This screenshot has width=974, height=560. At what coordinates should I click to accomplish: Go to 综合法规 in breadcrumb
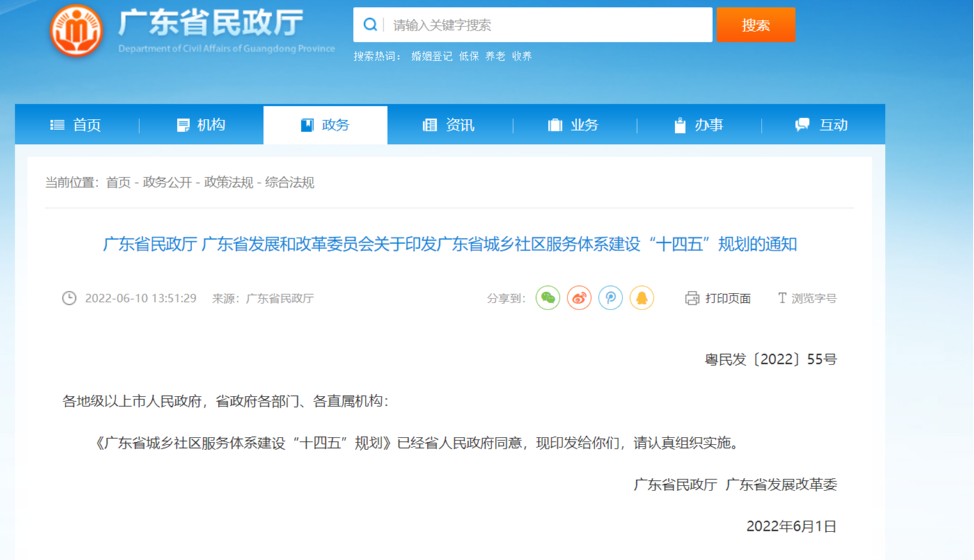290,182
